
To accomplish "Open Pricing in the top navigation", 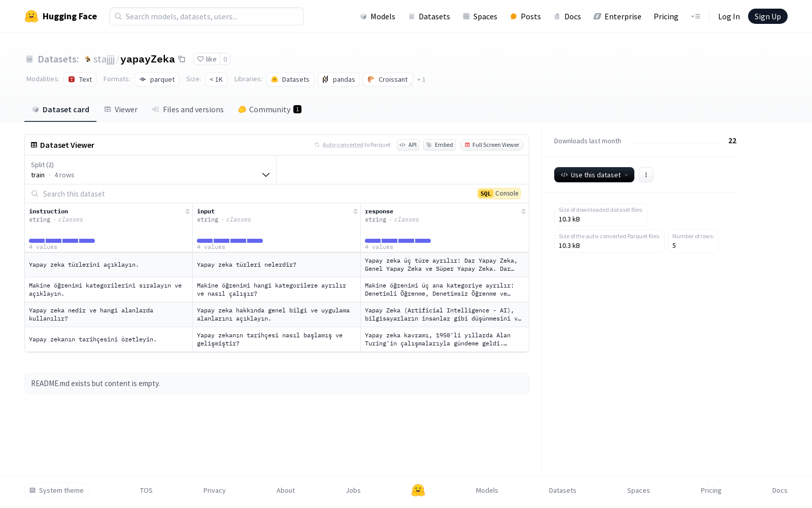I will coord(666,16).
